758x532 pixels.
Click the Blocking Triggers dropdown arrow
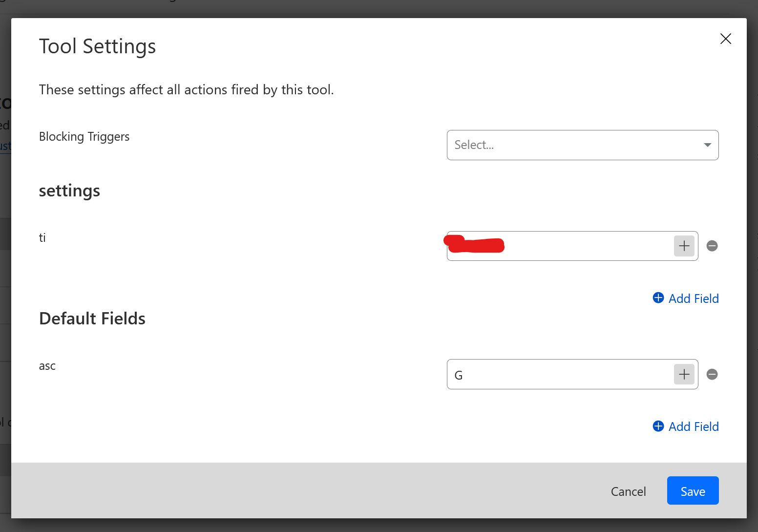pos(707,145)
